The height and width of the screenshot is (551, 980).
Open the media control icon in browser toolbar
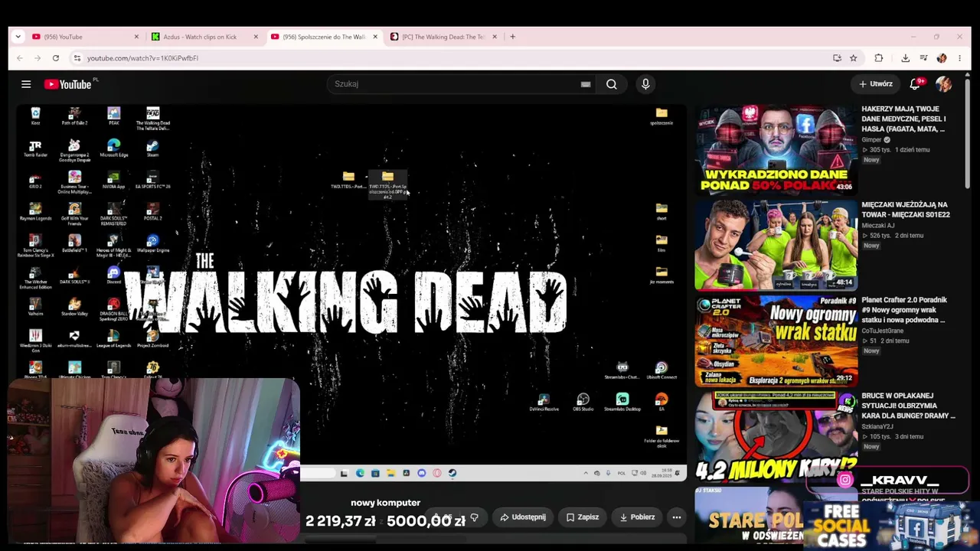[x=923, y=58]
